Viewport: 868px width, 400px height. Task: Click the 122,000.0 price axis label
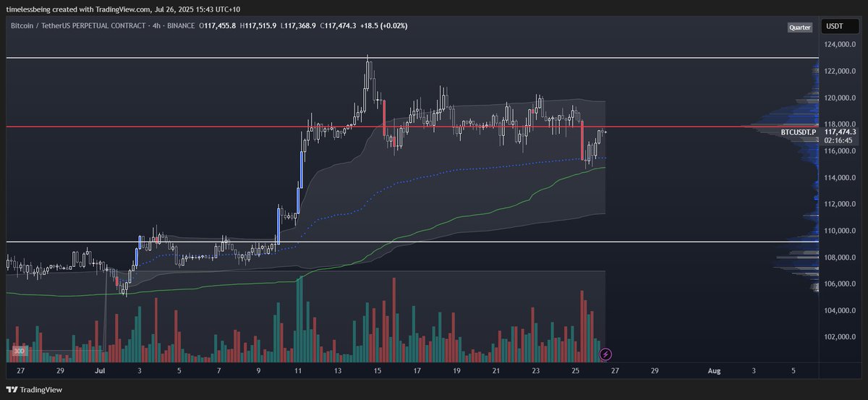[839, 71]
